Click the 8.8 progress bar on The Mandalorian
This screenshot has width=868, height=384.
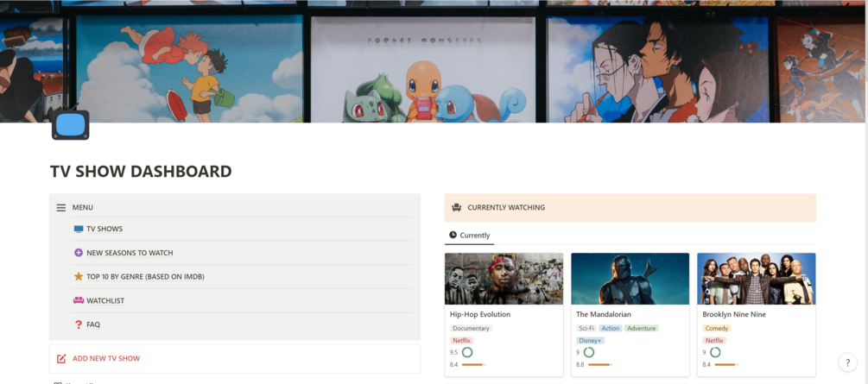600,365
